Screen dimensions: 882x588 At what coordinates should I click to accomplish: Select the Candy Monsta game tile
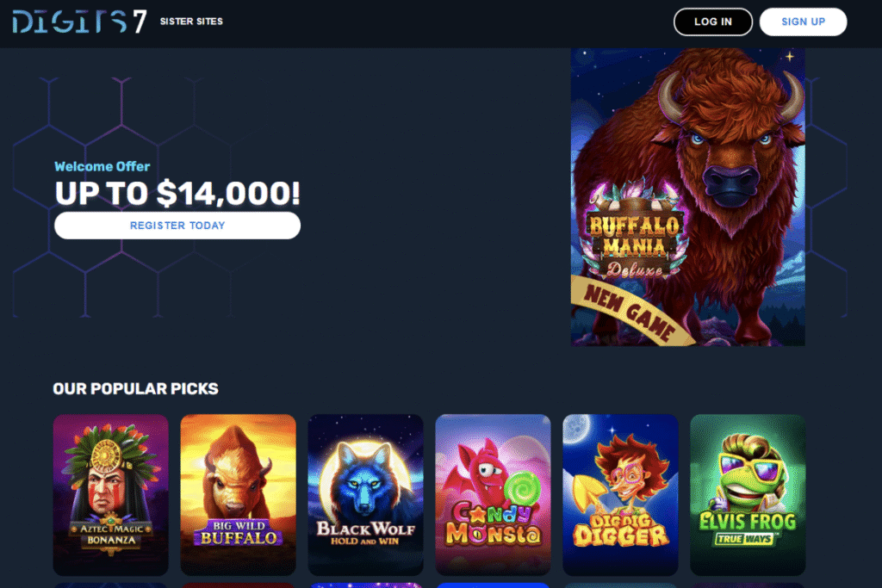[493, 495]
